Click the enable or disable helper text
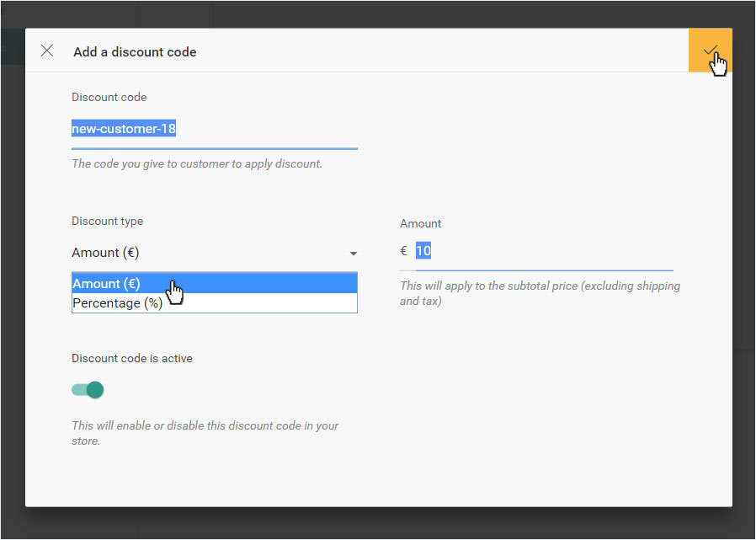The image size is (756, 540). pyautogui.click(x=205, y=433)
